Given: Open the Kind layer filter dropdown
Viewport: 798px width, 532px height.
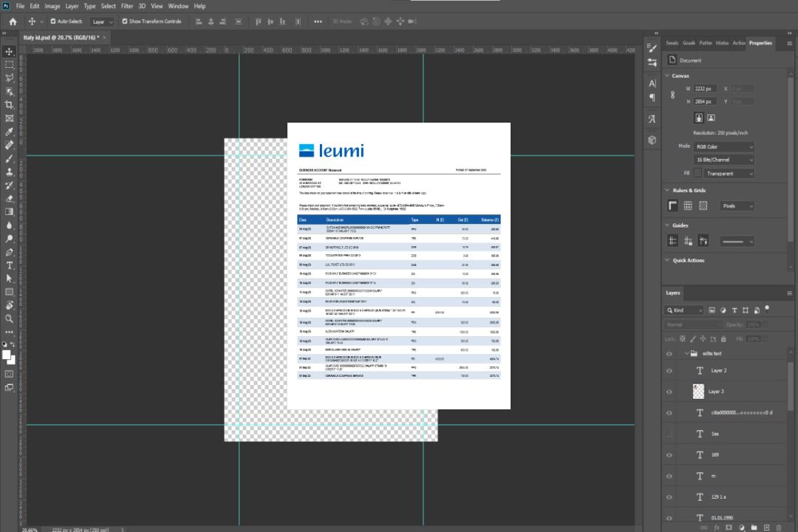Looking at the screenshot, I should [x=684, y=310].
